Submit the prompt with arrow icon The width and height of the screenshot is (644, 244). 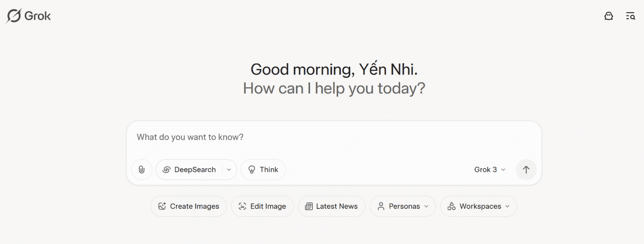point(526,170)
